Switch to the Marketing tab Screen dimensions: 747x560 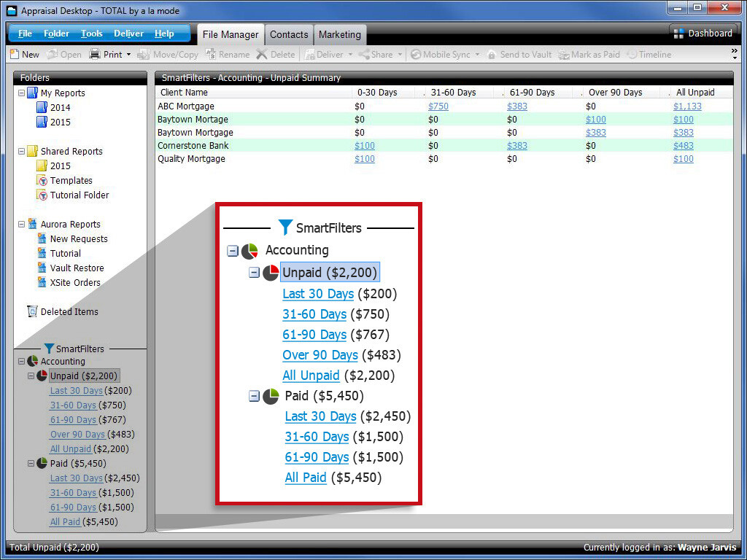point(340,35)
